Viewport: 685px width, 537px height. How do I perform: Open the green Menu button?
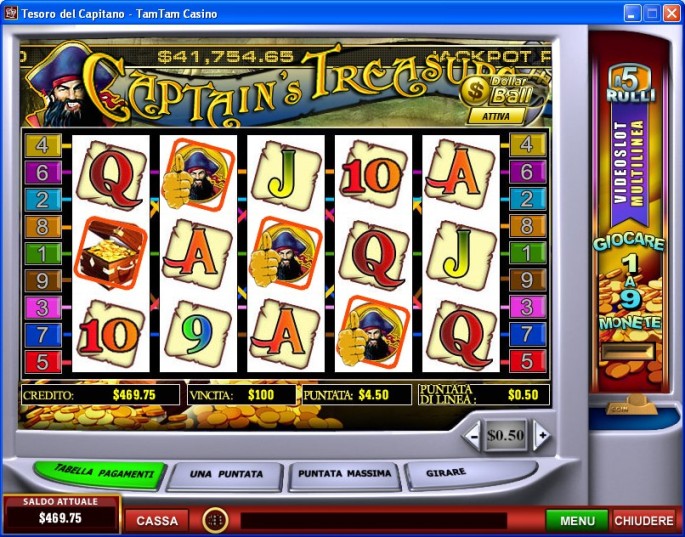577,521
